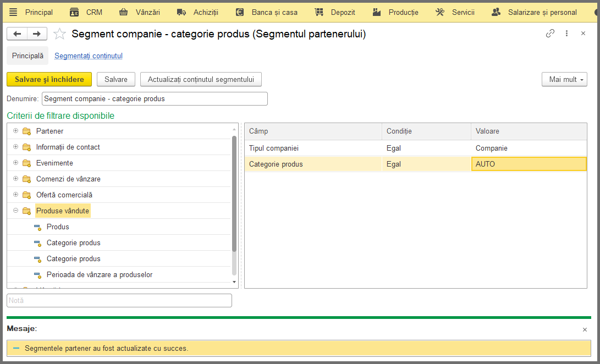Open the Salarizare și personal menu
Viewport: 600px width, 364px height.
(534, 12)
